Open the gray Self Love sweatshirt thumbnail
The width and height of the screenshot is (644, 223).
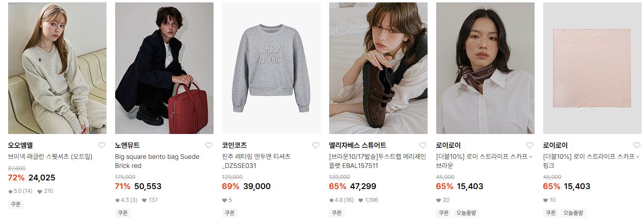tap(271, 68)
